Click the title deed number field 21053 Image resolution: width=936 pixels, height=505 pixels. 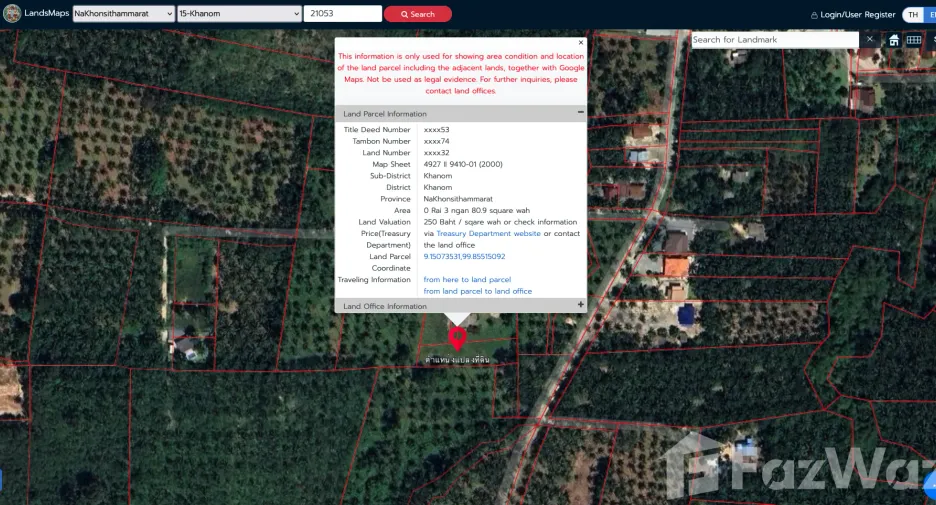(343, 14)
